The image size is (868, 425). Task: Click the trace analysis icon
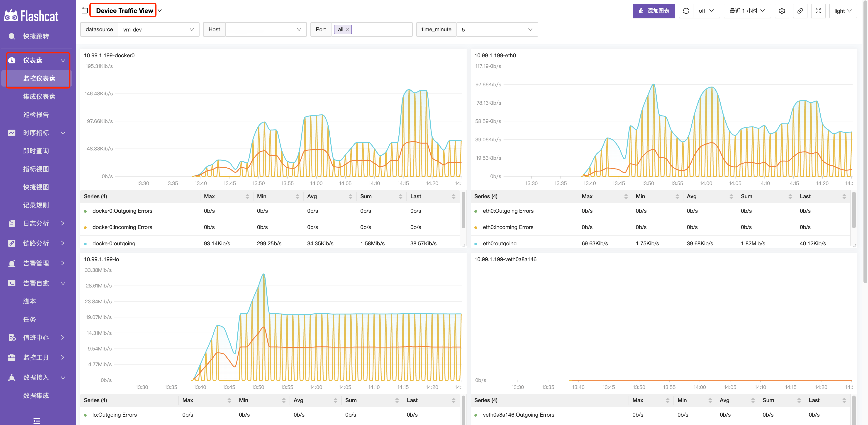tap(12, 243)
